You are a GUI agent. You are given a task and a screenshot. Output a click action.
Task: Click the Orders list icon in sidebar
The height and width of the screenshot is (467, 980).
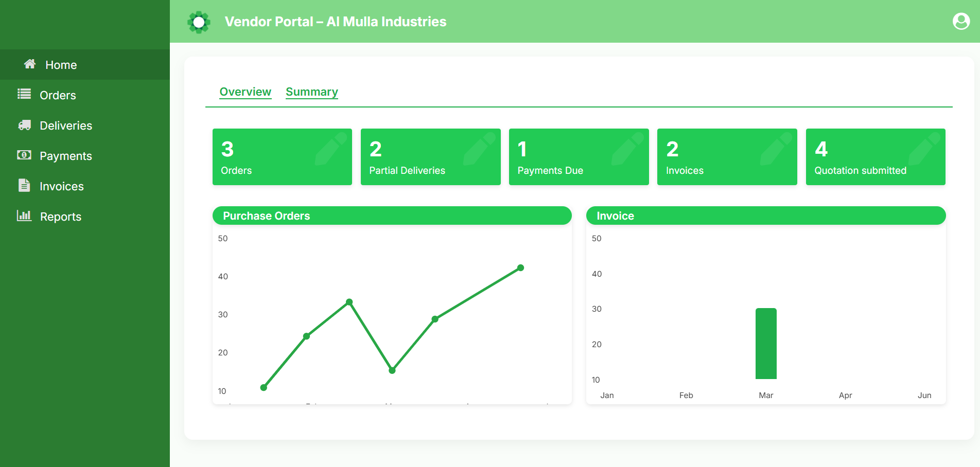(x=24, y=94)
